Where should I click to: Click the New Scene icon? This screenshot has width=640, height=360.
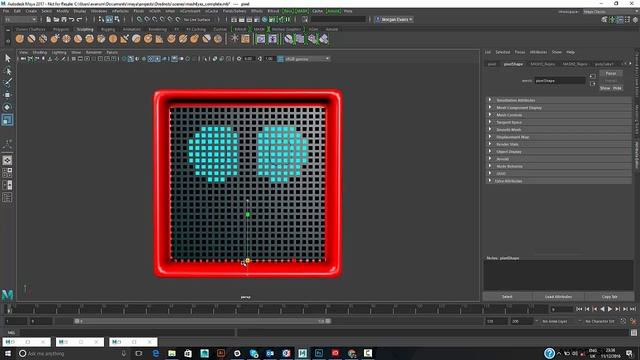click(x=48, y=19)
